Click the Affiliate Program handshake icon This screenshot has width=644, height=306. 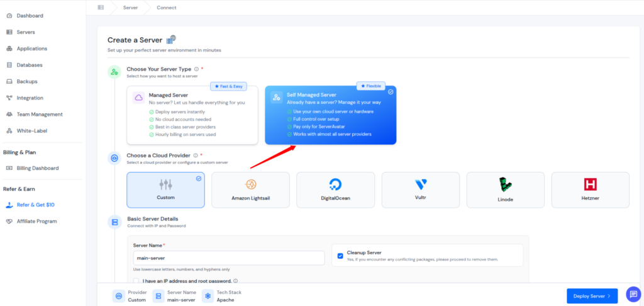tap(9, 221)
